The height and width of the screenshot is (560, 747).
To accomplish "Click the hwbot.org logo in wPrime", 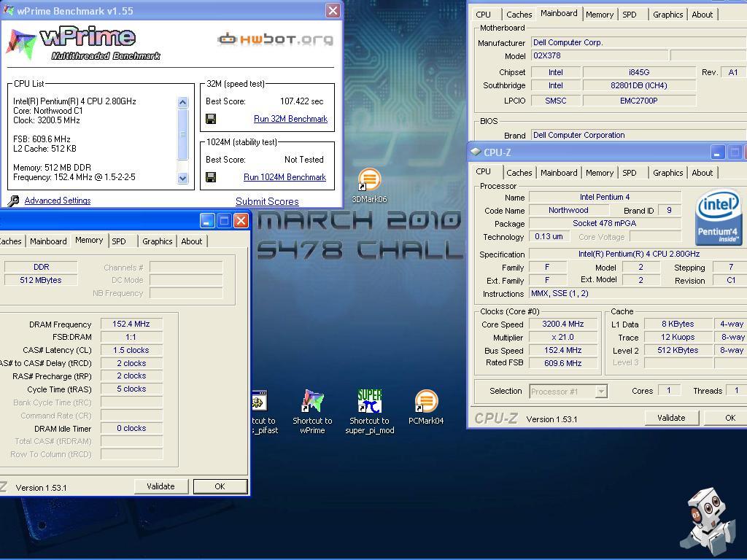I will (x=275, y=39).
